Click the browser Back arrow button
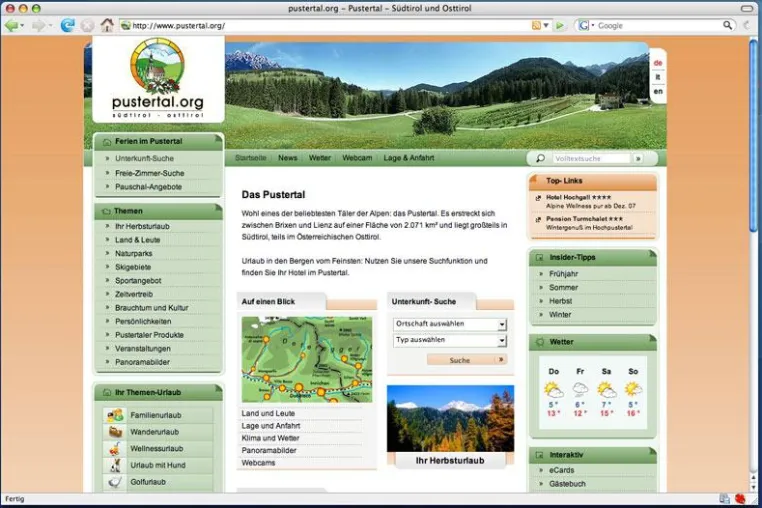This screenshot has width=762, height=508. (11, 25)
